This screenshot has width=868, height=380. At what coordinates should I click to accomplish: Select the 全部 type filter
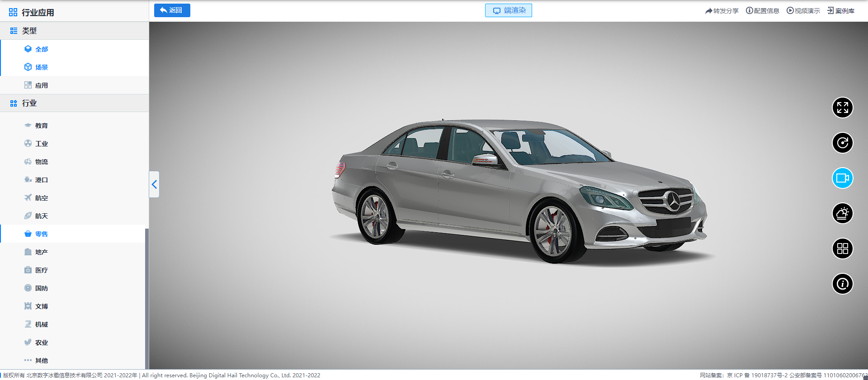tap(74, 49)
